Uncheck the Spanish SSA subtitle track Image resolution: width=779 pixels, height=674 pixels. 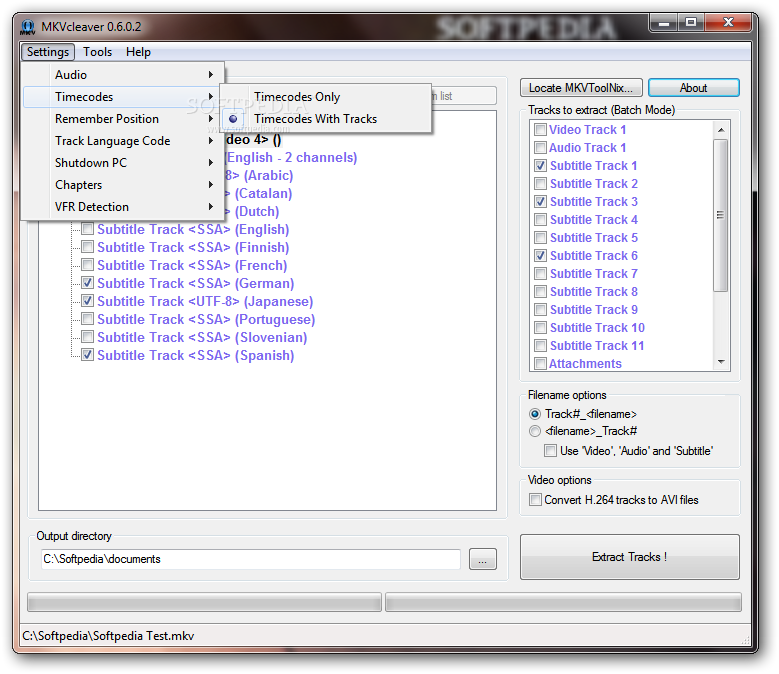[x=87, y=355]
